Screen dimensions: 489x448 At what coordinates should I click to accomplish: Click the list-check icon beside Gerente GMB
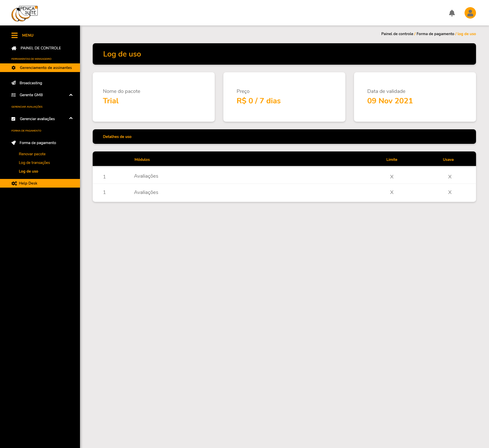coord(14,95)
